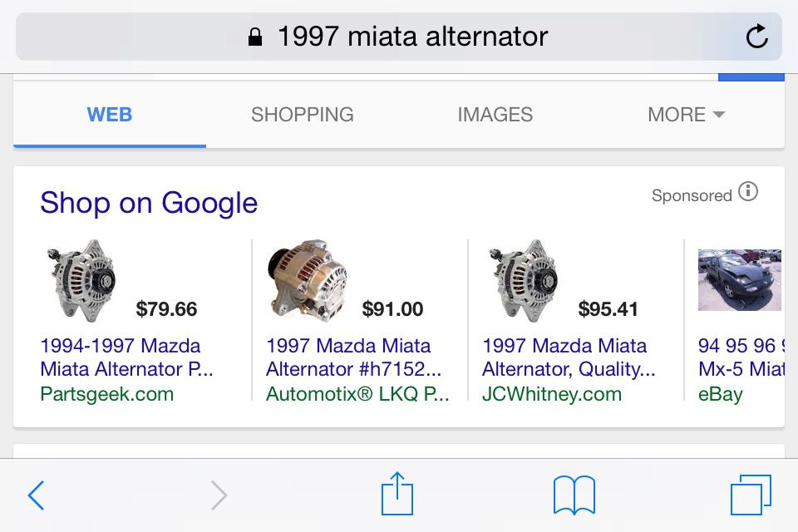Tap the eBay car photo thumbnail

click(x=739, y=279)
